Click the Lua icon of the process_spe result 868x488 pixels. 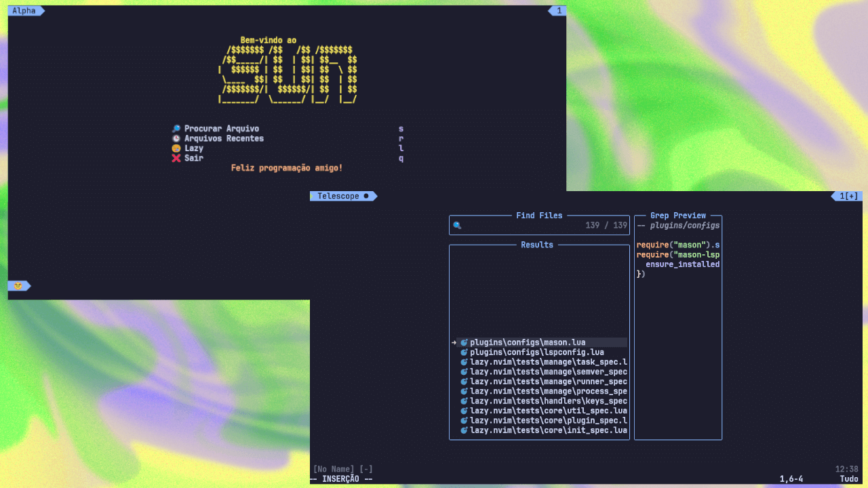pos(465,391)
